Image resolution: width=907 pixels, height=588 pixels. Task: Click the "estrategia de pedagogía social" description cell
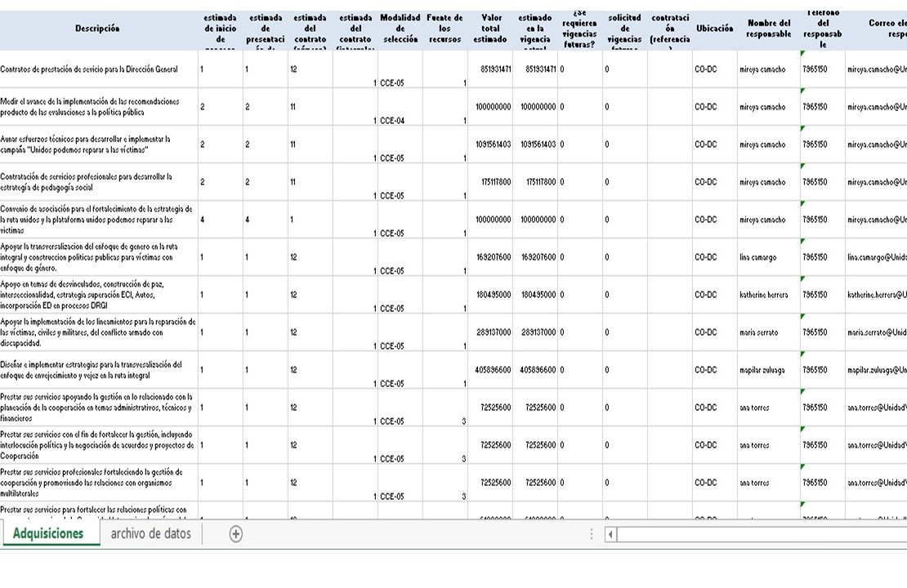[x=98, y=182]
